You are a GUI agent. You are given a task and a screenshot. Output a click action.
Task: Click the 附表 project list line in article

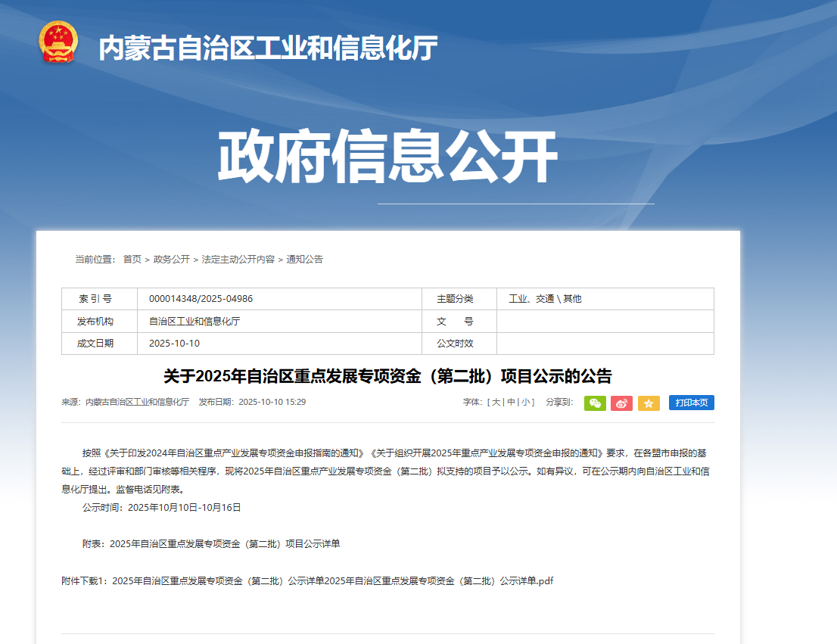coord(211,544)
